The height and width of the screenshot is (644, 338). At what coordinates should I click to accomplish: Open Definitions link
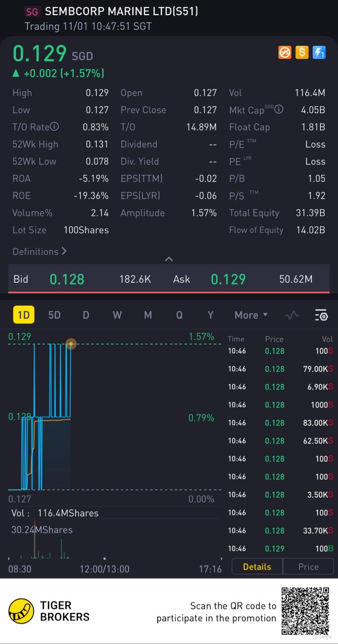click(40, 252)
